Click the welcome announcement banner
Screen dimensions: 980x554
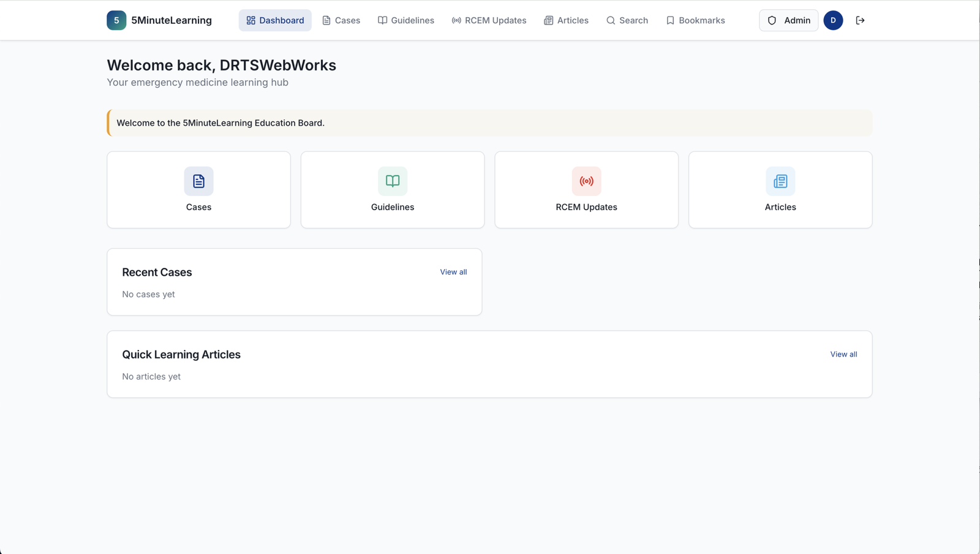489,123
